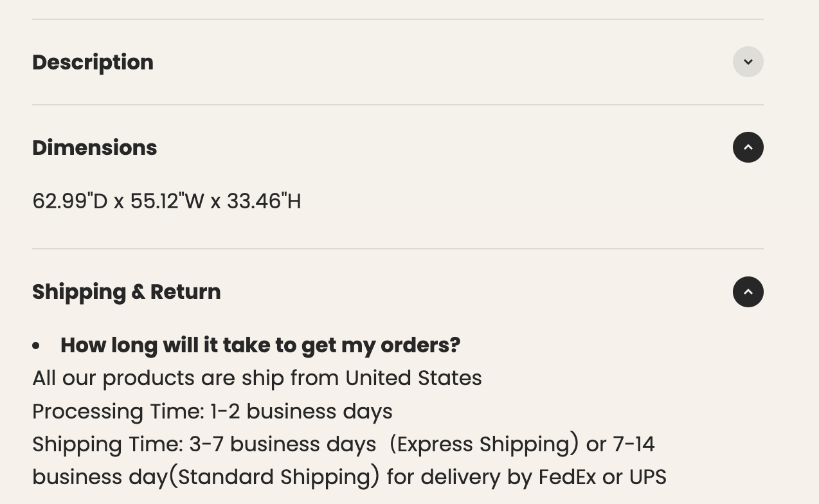Collapse Shipping & Return with its chevron
The height and width of the screenshot is (504, 819).
748,292
